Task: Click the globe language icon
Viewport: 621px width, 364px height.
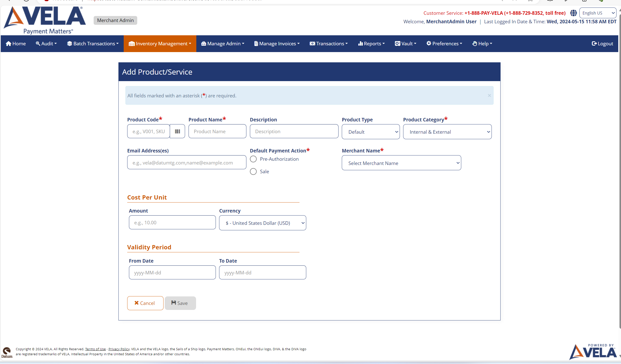Action: 573,13
